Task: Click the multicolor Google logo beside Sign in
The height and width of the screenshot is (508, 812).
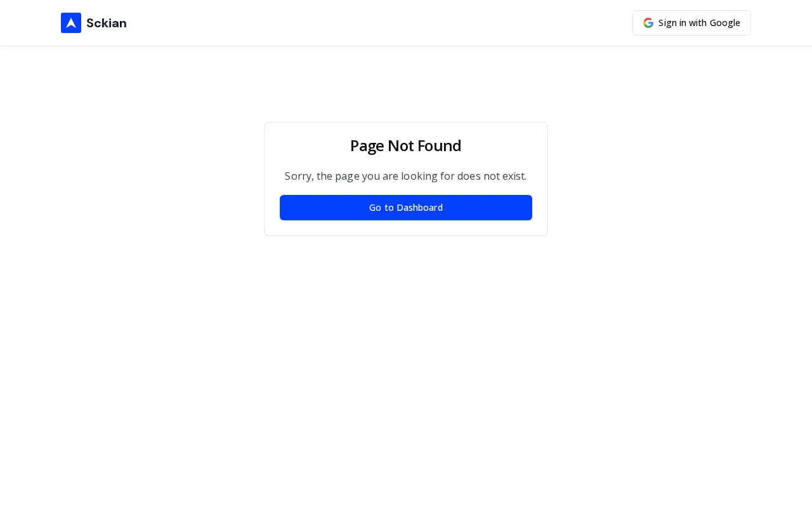Action: [648, 23]
